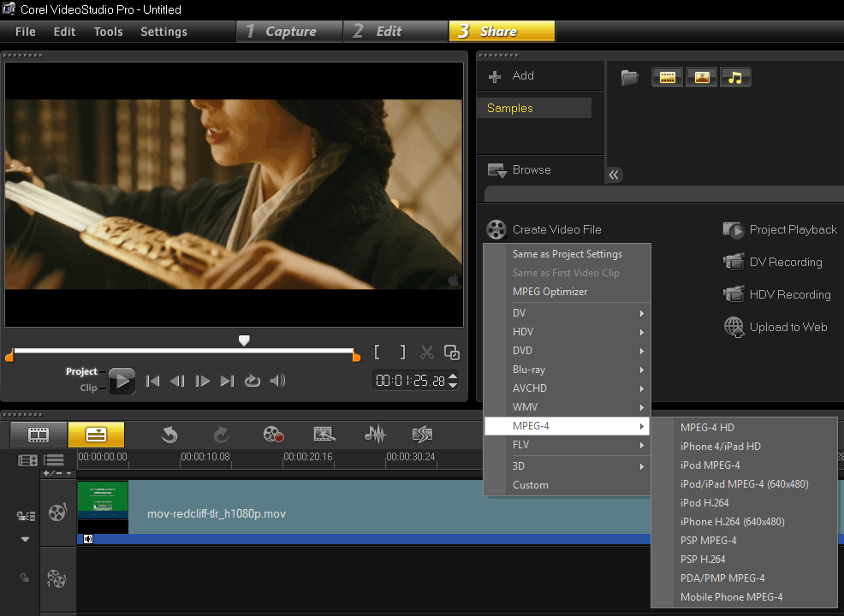Set the mark-out point
The image size is (844, 616).
pos(402,352)
